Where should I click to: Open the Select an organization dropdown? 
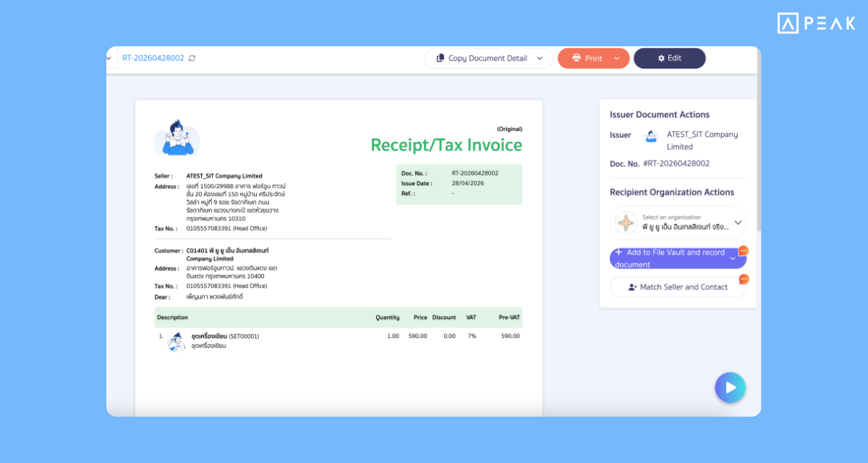738,222
